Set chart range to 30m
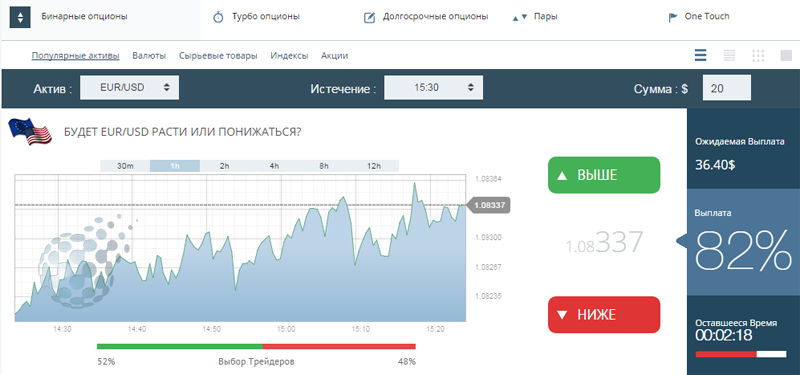The height and width of the screenshot is (375, 800). (125, 166)
